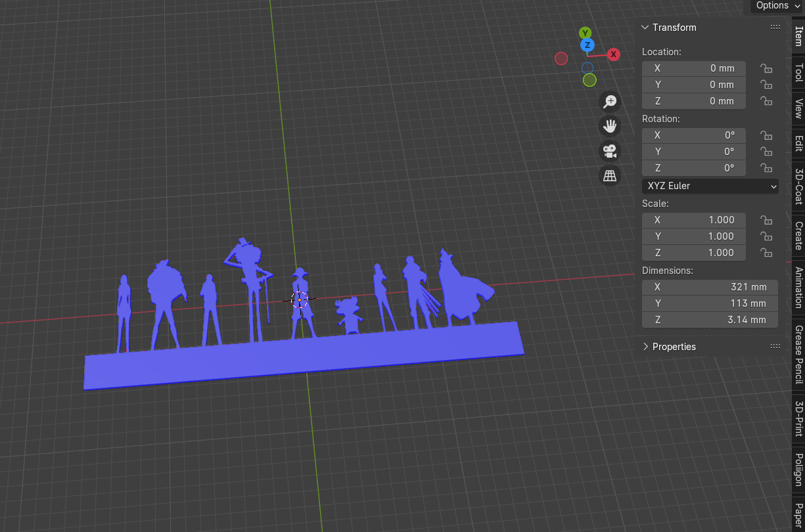Open the Grease Pencil sidebar tab
This screenshot has width=805, height=532.
point(798,355)
